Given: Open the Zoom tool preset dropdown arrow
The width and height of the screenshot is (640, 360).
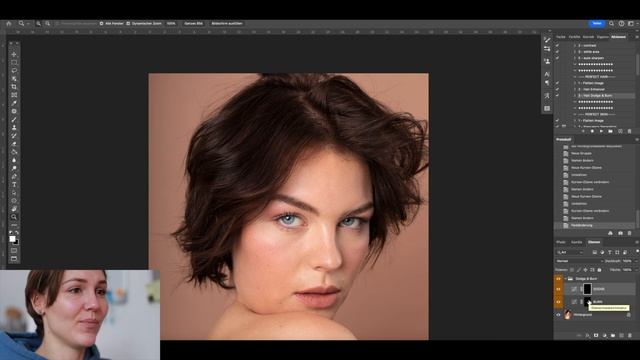Looking at the screenshot, I should [28, 24].
